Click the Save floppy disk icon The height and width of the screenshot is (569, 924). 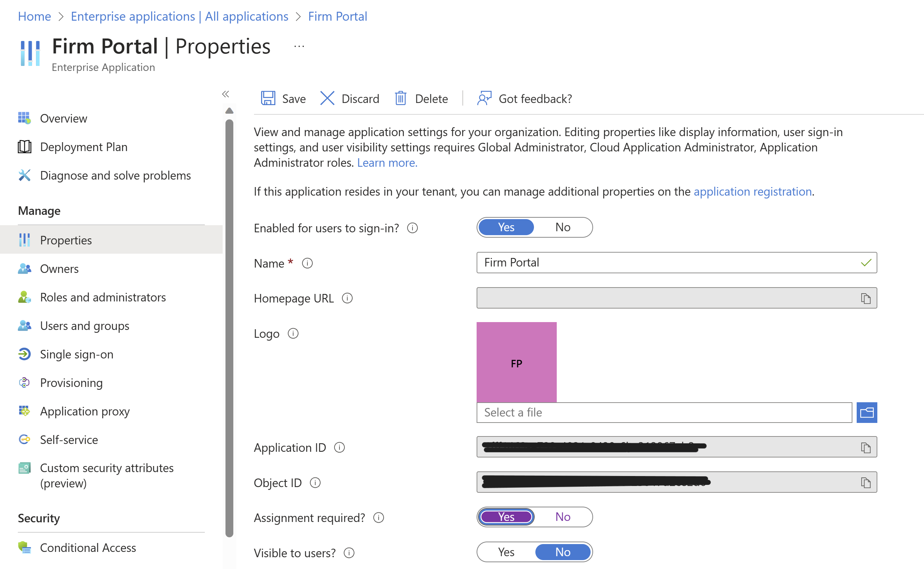tap(268, 99)
